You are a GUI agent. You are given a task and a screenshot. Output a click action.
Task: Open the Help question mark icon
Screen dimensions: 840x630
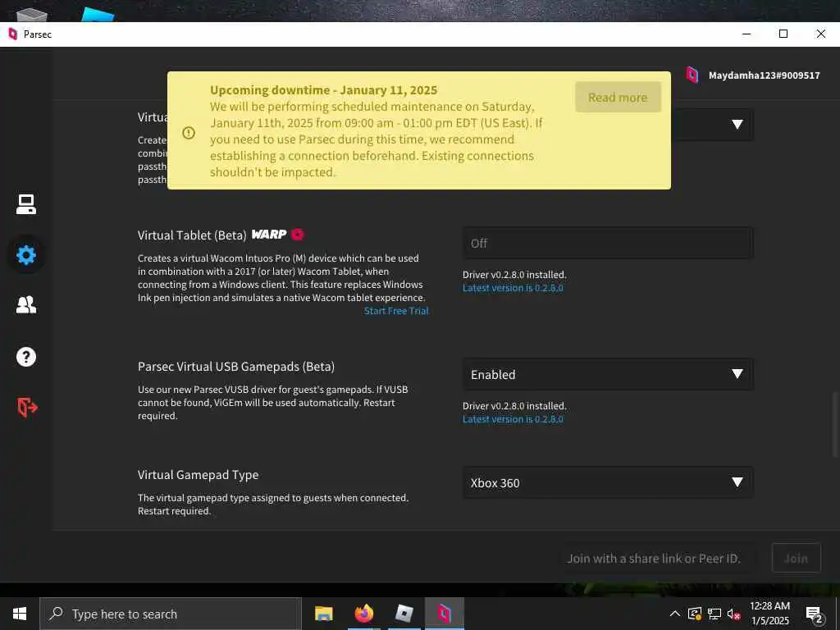25,357
